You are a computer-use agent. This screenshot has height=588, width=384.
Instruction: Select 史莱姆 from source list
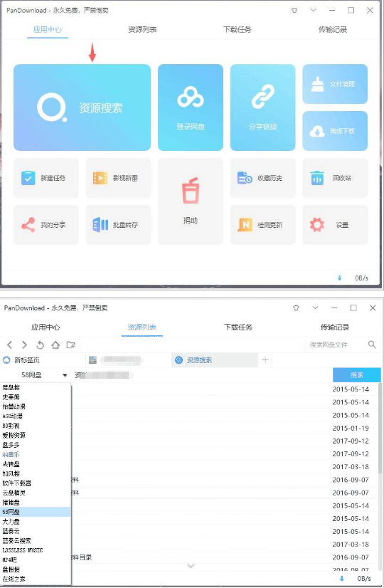coord(36,397)
